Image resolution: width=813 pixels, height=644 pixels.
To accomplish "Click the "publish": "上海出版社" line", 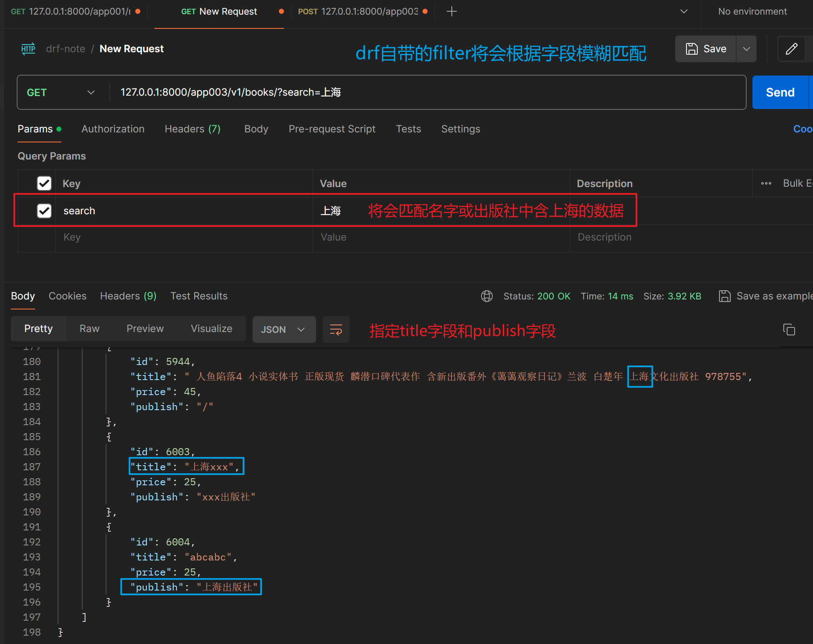I will tap(194, 587).
